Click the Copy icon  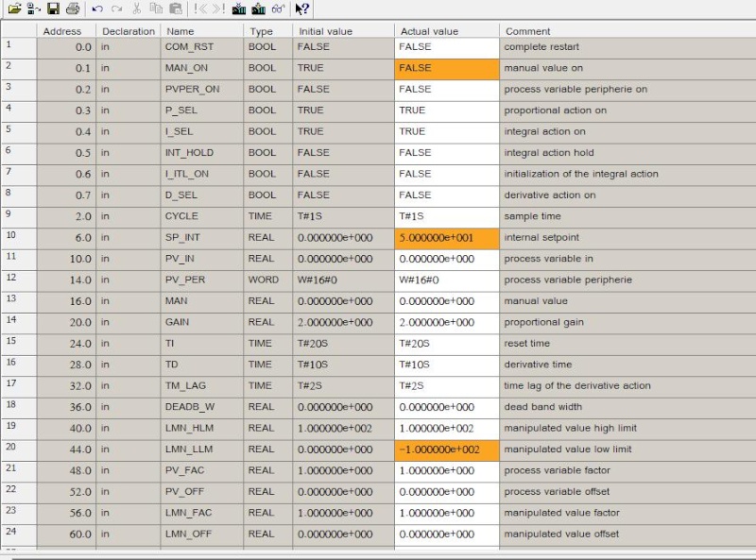(156, 8)
